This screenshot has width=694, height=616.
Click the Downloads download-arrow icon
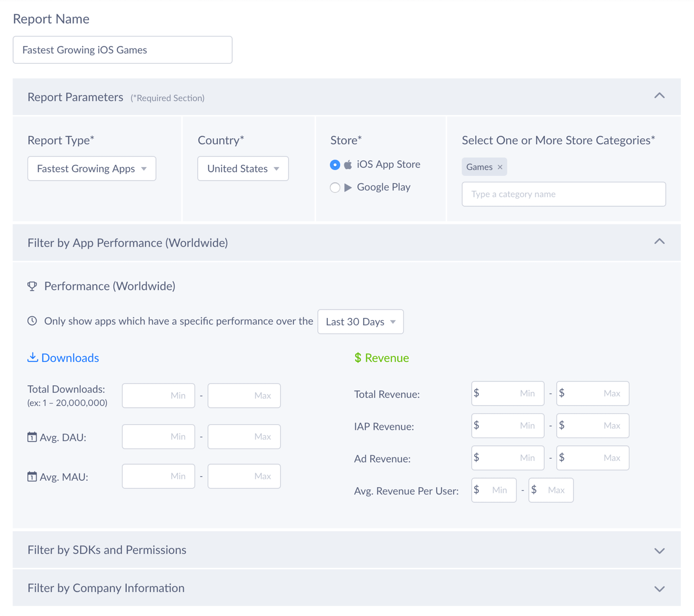pos(33,358)
